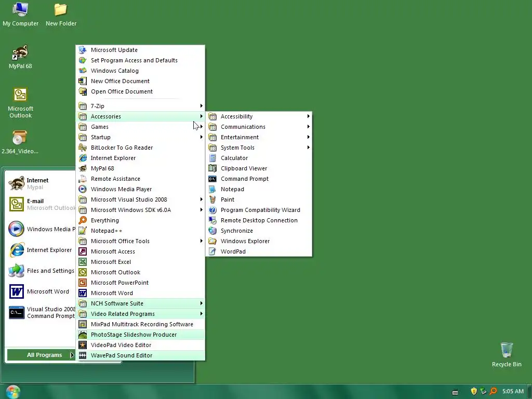Viewport: 532px width, 399px height.
Task: Open Files and Settings in Start menu
Action: click(x=41, y=271)
